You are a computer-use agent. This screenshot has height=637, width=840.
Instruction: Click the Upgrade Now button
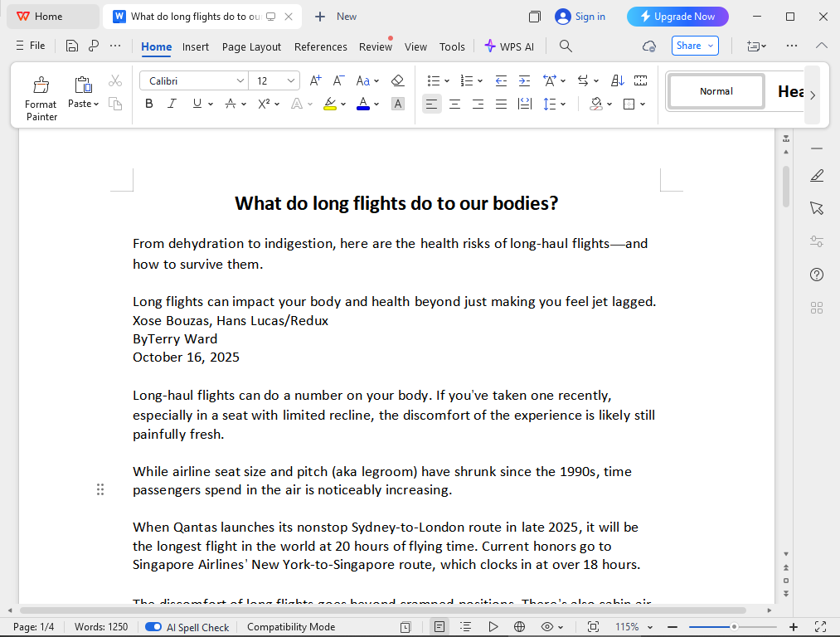[677, 16]
